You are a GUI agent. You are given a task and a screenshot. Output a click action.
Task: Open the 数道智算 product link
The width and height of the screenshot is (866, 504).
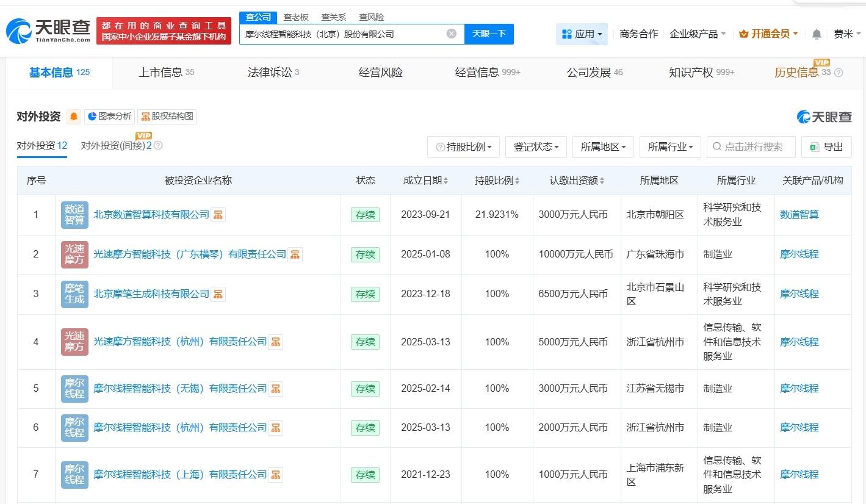tap(799, 214)
